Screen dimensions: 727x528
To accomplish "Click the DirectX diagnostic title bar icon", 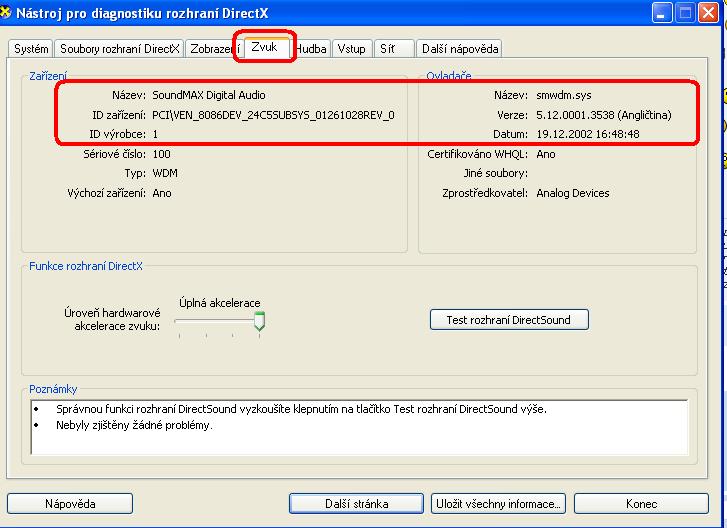I will click(x=5, y=13).
